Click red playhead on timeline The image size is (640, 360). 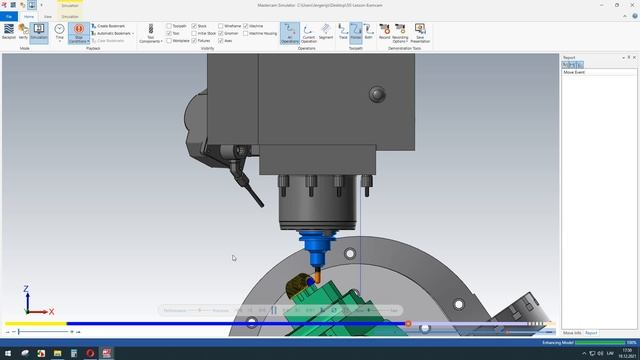tap(408, 324)
